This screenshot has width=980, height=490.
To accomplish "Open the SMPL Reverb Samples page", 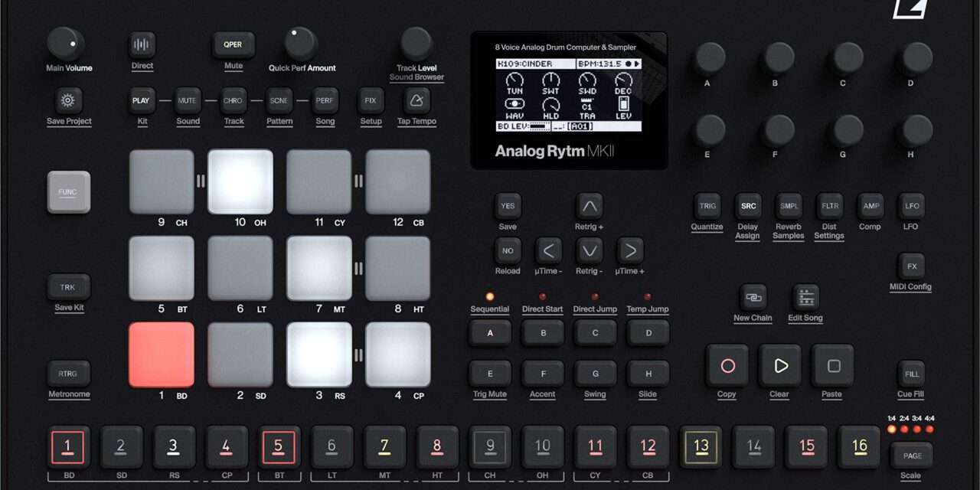I will 789,206.
